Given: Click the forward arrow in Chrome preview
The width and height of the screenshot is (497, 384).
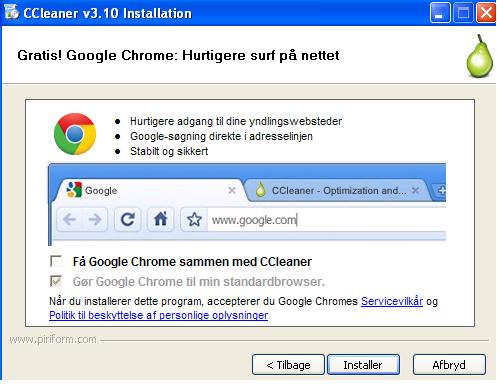Looking at the screenshot, I should (x=95, y=219).
